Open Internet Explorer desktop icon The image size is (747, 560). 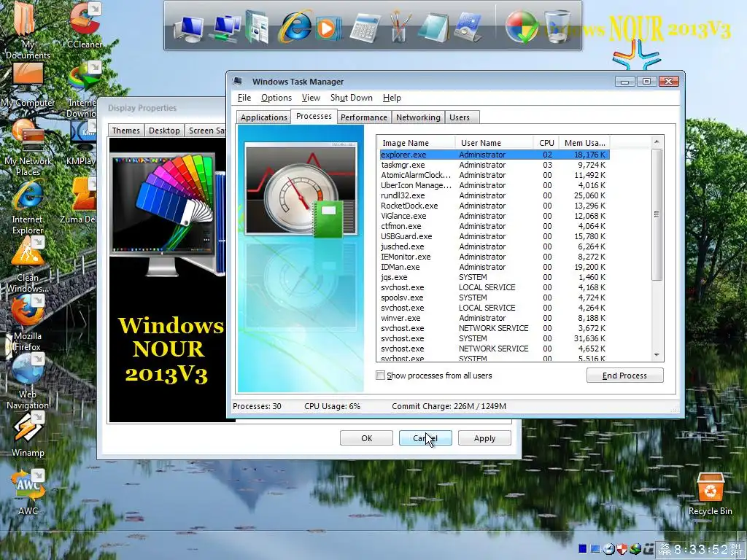[27, 208]
